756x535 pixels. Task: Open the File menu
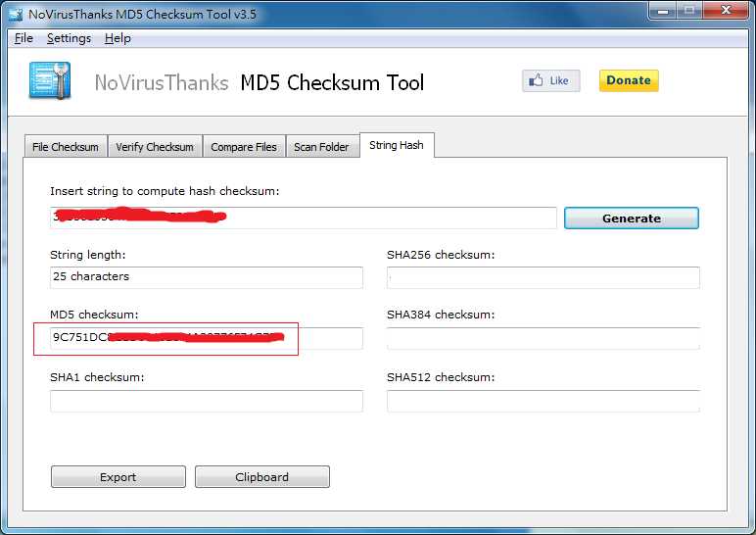pyautogui.click(x=24, y=38)
